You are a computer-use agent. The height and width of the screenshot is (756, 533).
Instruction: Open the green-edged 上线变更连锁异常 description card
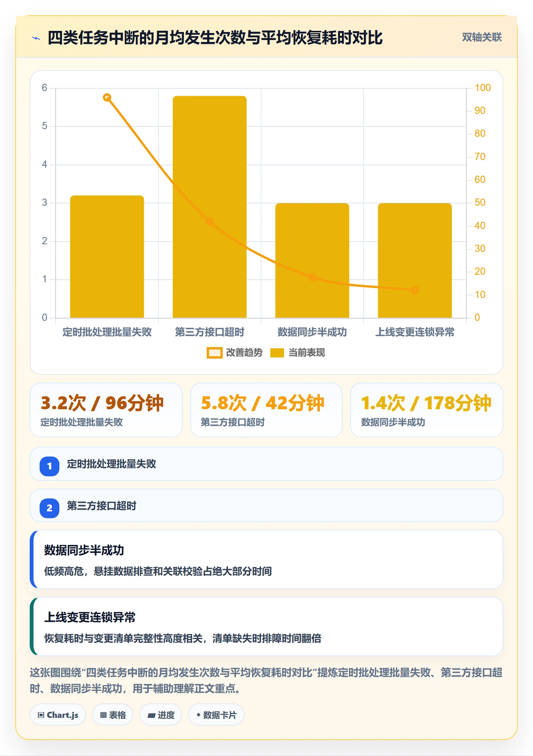coord(266,626)
